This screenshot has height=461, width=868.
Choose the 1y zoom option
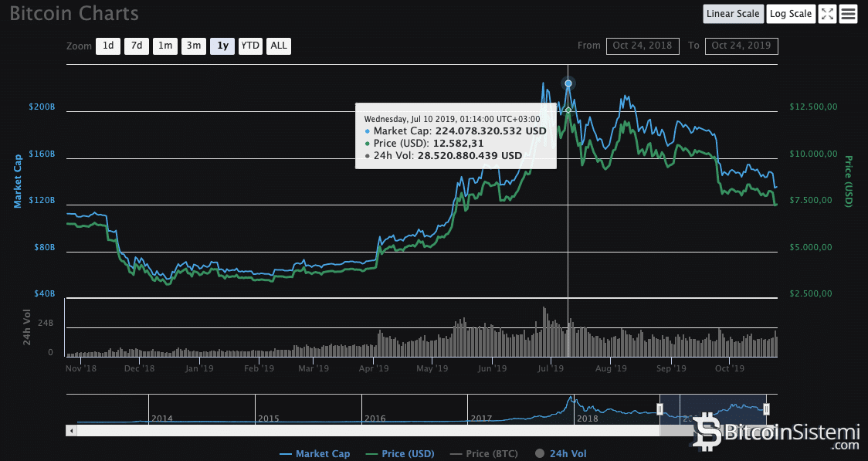point(222,46)
